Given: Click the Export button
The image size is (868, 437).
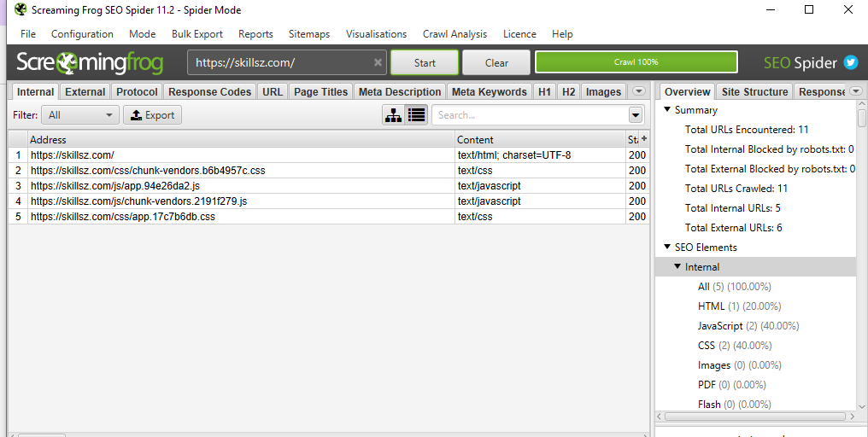Looking at the screenshot, I should (152, 115).
